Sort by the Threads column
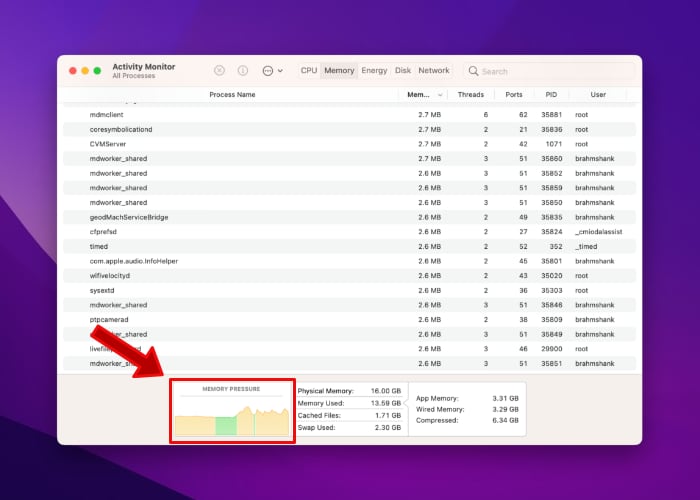Viewport: 700px width, 500px height. tap(470, 95)
